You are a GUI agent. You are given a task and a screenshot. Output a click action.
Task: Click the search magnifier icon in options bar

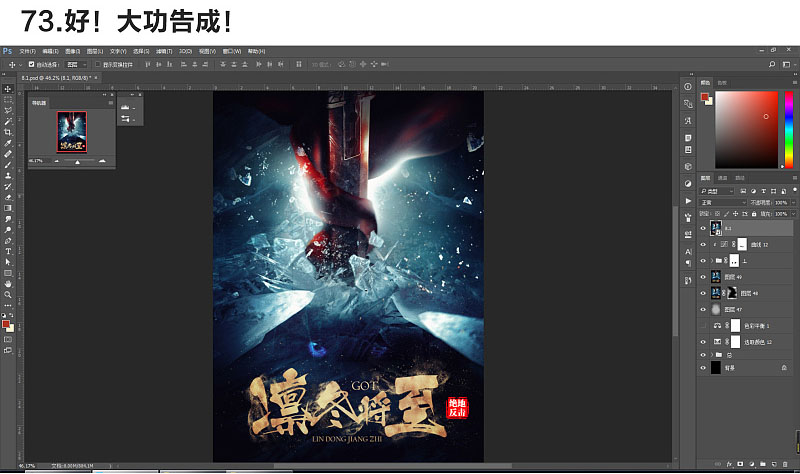point(772,64)
